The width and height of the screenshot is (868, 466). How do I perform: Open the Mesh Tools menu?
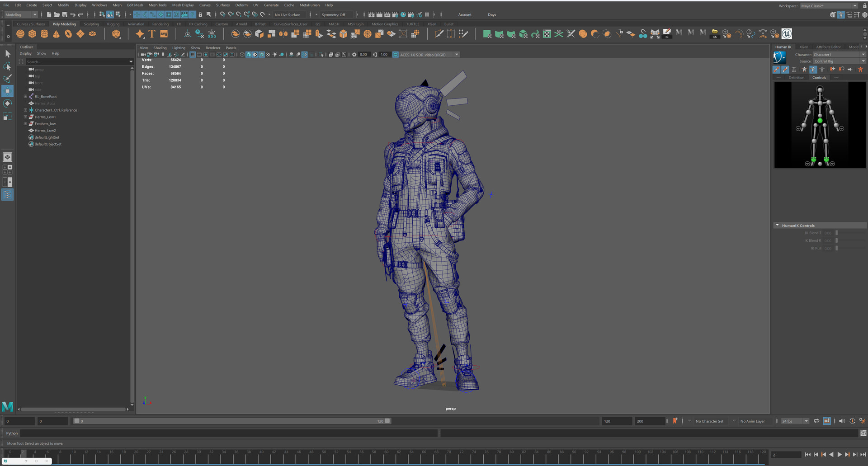pos(157,5)
